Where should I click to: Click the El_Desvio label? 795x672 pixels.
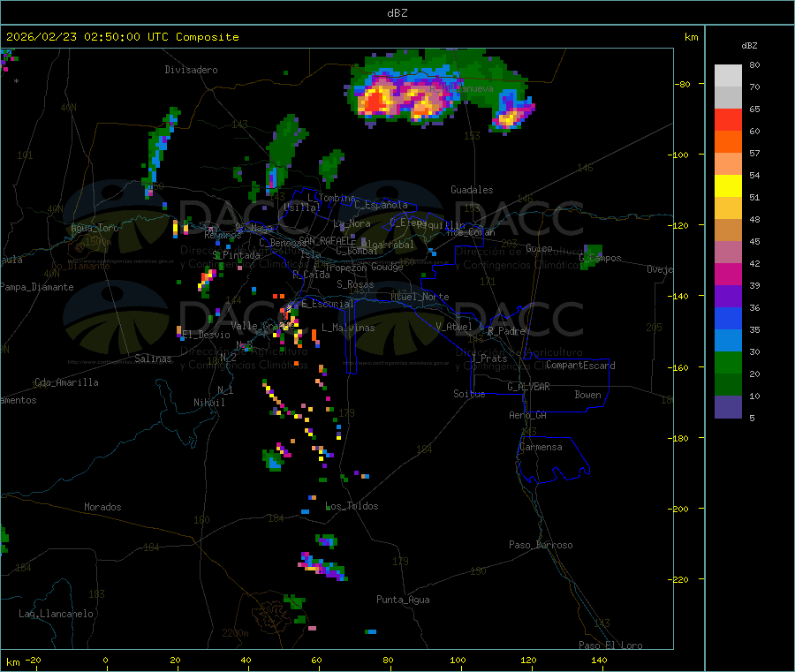coord(207,335)
